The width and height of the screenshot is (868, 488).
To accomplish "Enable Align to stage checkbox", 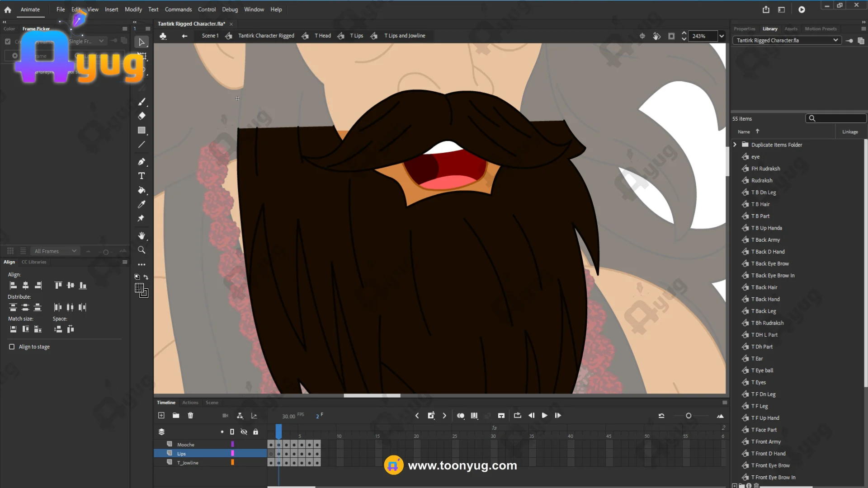I will click(12, 347).
